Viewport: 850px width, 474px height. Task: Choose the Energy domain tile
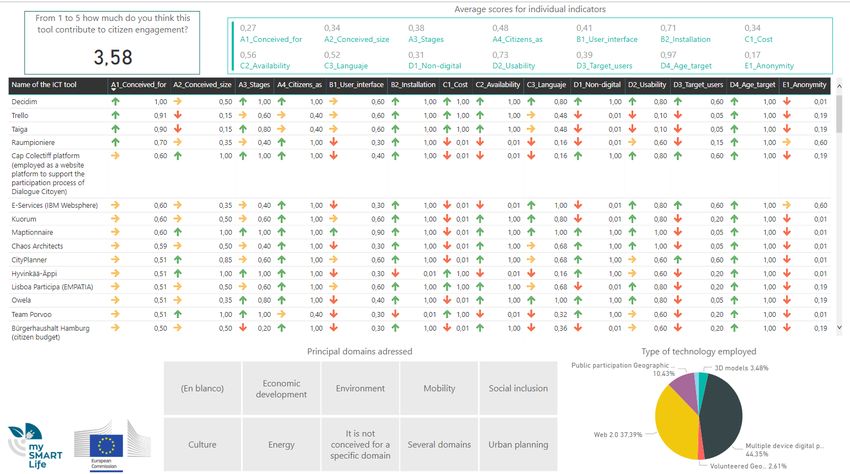(281, 444)
